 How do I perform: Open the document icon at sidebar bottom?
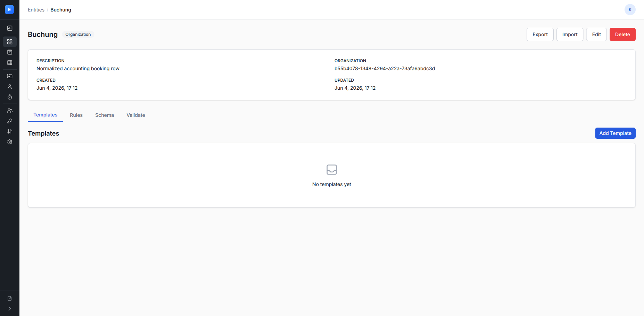pos(10,298)
